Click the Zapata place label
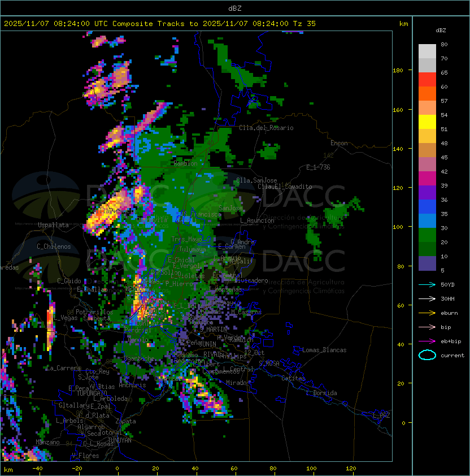 click(x=125, y=421)
